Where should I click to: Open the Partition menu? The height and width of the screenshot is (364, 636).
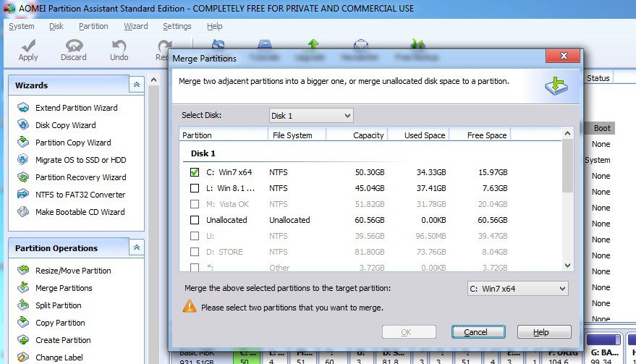pyautogui.click(x=93, y=26)
